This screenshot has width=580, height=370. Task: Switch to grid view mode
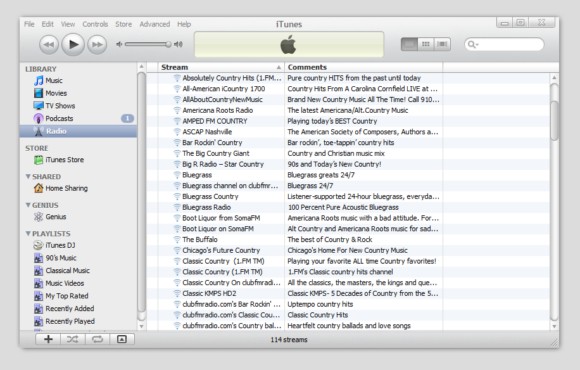click(426, 44)
